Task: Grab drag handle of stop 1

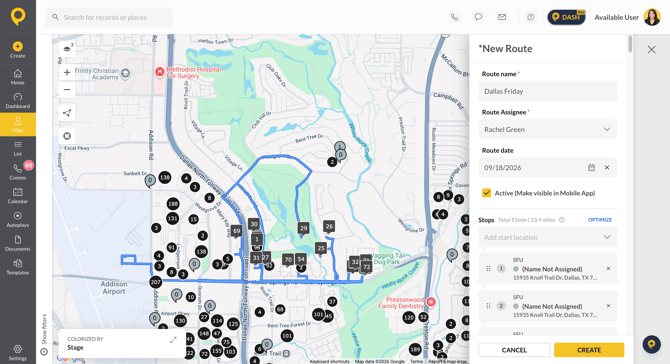Action: pos(488,269)
